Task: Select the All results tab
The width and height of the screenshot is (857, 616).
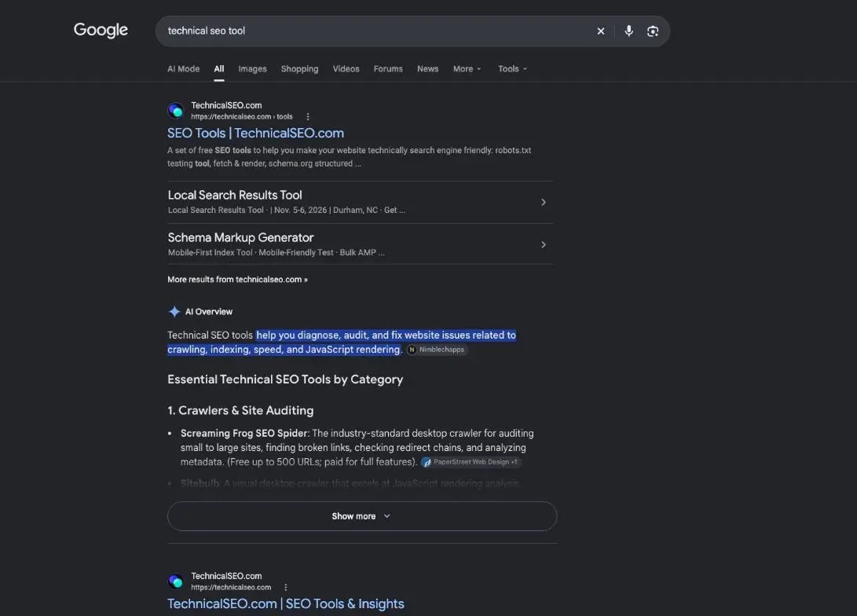Action: pos(219,69)
